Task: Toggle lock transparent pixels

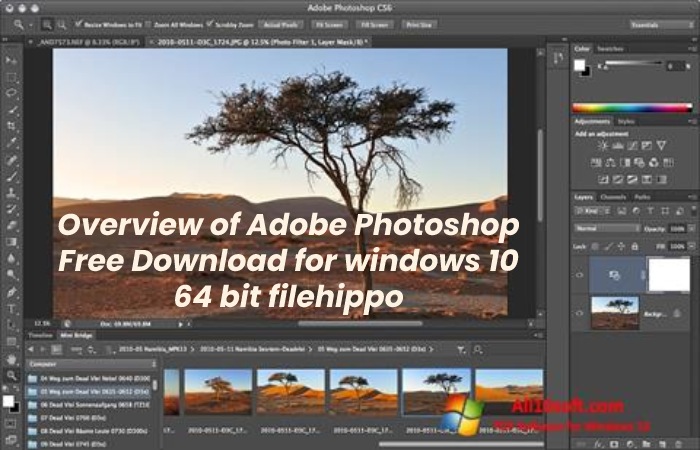Action: pos(595,246)
